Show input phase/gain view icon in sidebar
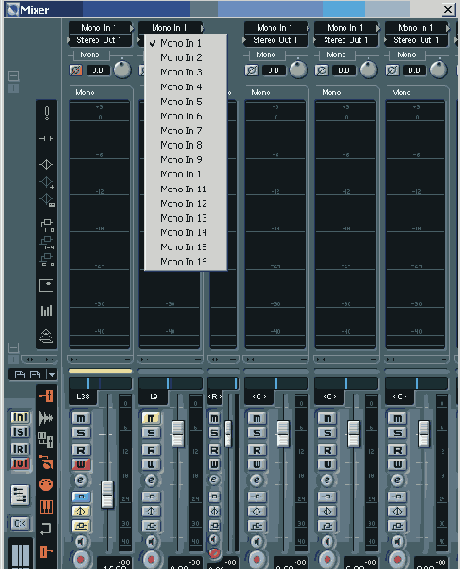The image size is (460, 569). pyautogui.click(x=46, y=113)
